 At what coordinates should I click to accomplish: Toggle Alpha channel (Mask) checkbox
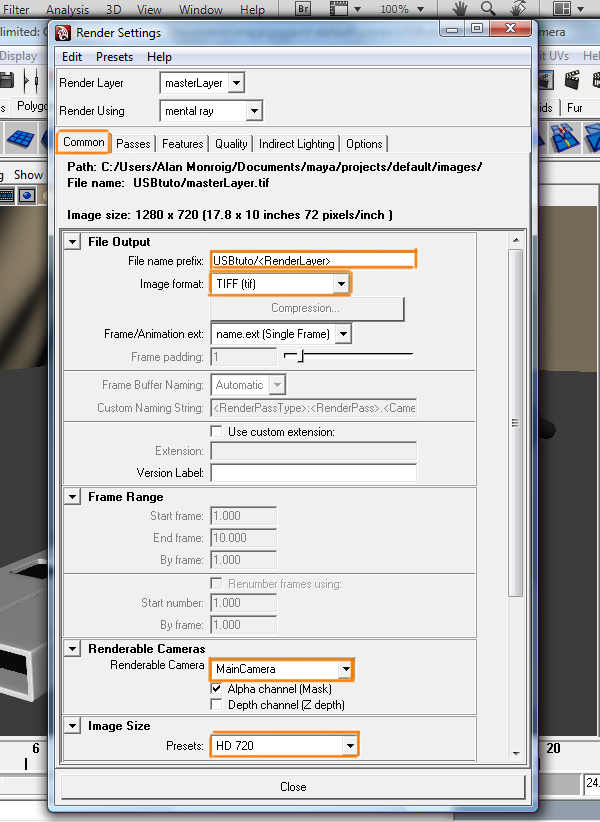coord(216,688)
